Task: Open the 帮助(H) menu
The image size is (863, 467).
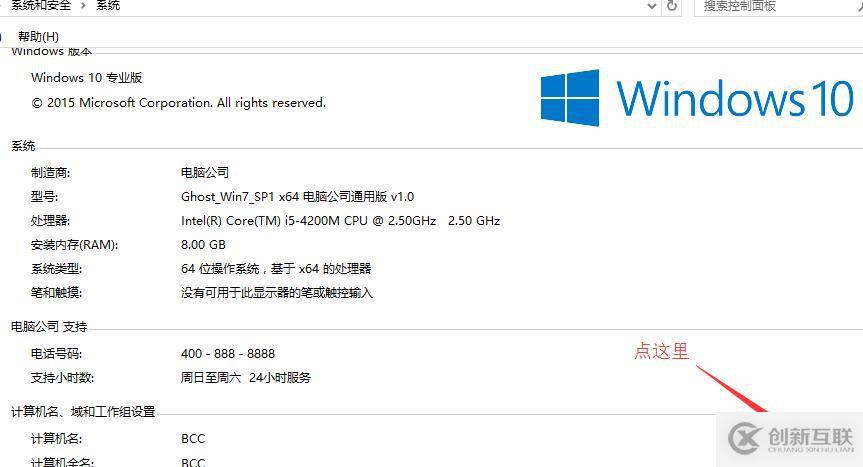Action: tap(38, 36)
